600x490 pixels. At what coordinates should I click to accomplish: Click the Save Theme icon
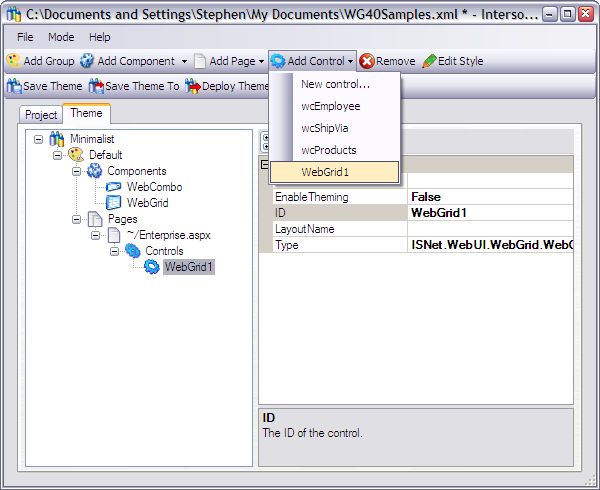tap(13, 86)
